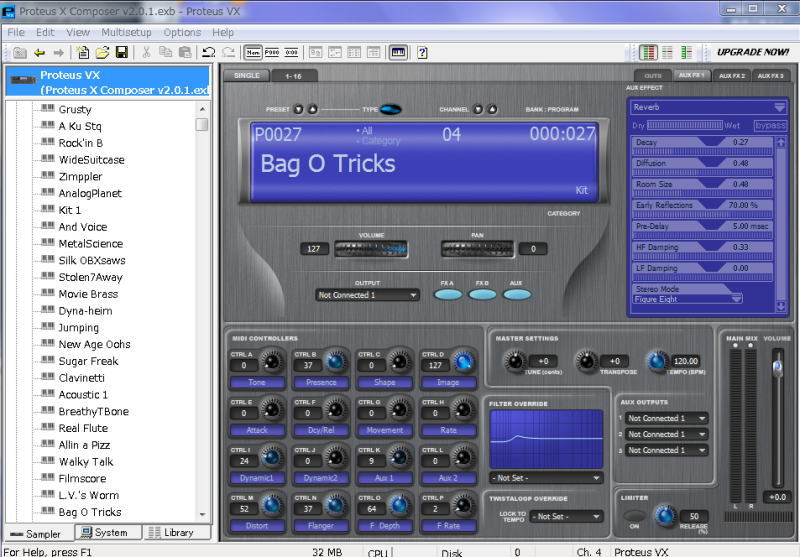Switch to the 1-16 tab
The width and height of the screenshot is (800, 557).
(x=293, y=76)
